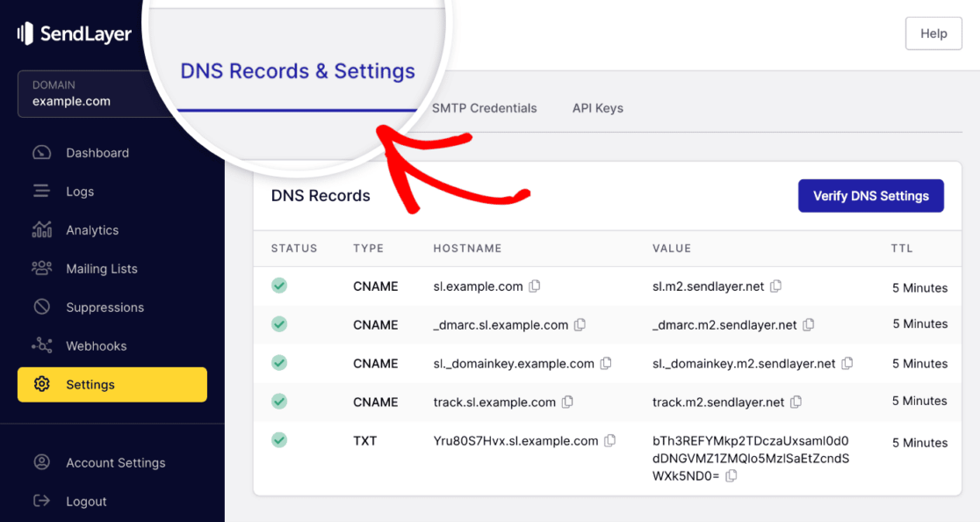Image resolution: width=980 pixels, height=522 pixels.
Task: Select value text sl._domainkey.m2.sendlayer.net
Action: tap(744, 364)
